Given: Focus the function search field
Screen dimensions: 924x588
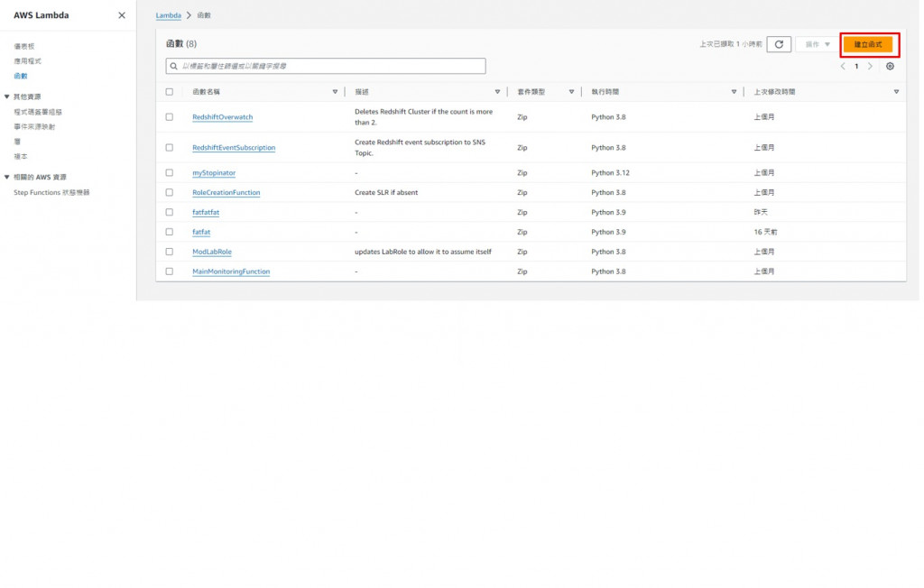Looking at the screenshot, I should point(326,66).
